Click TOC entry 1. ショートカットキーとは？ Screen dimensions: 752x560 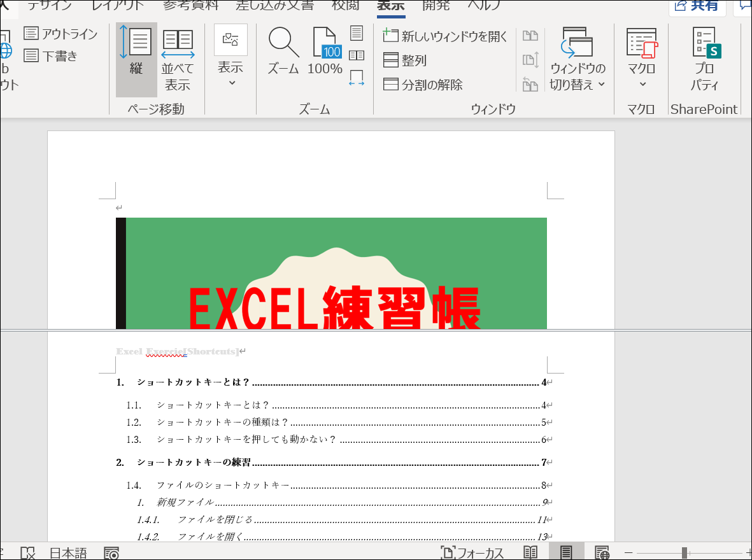tap(331, 382)
